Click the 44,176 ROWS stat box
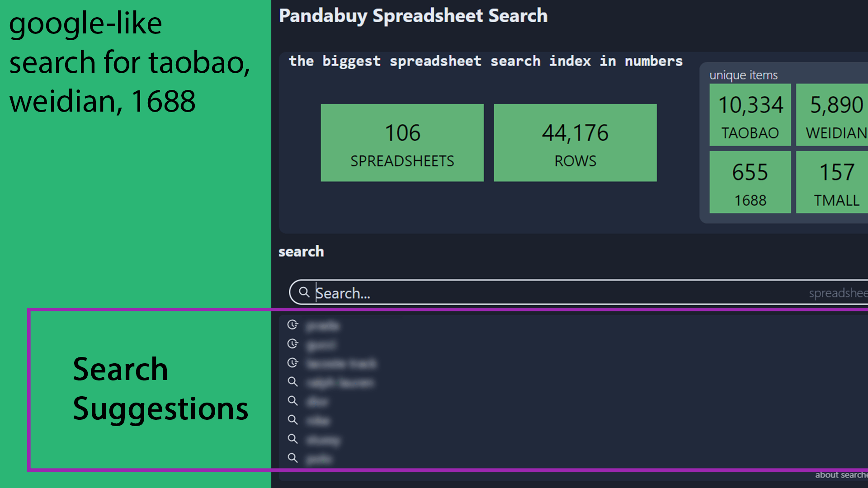Image resolution: width=868 pixels, height=488 pixels. (x=575, y=143)
